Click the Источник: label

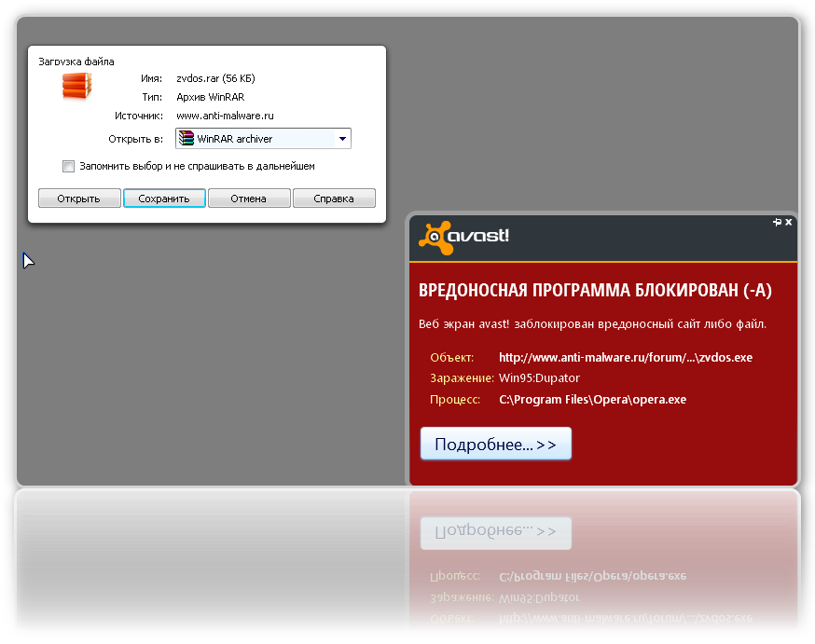pyautogui.click(x=139, y=116)
